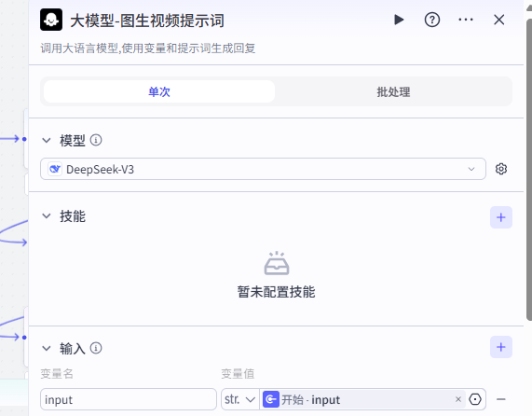Add a skill with the plus button
The image size is (532, 416).
[500, 217]
